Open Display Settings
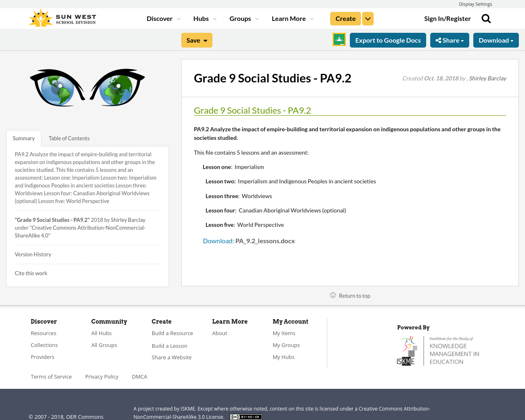Image resolution: width=525 pixels, height=420 pixels. pos(475,4)
